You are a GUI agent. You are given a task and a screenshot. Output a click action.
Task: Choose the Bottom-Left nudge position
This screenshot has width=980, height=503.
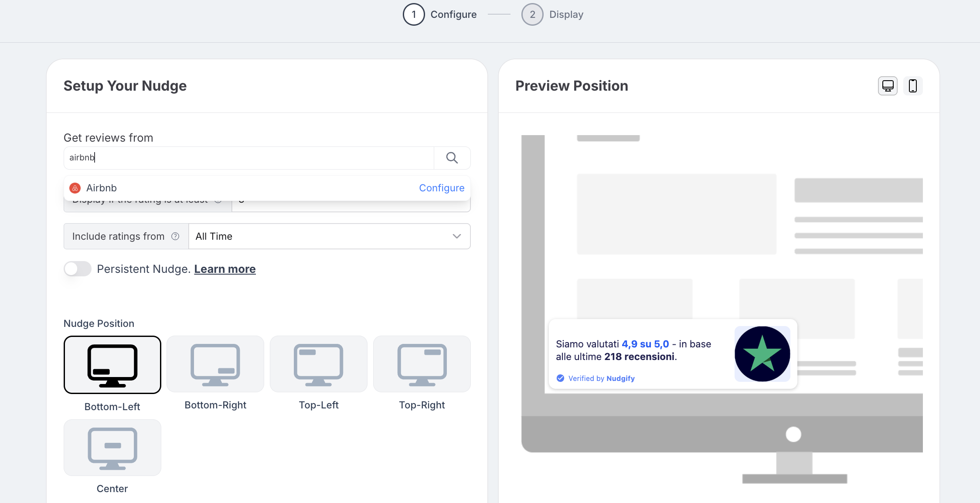112,365
